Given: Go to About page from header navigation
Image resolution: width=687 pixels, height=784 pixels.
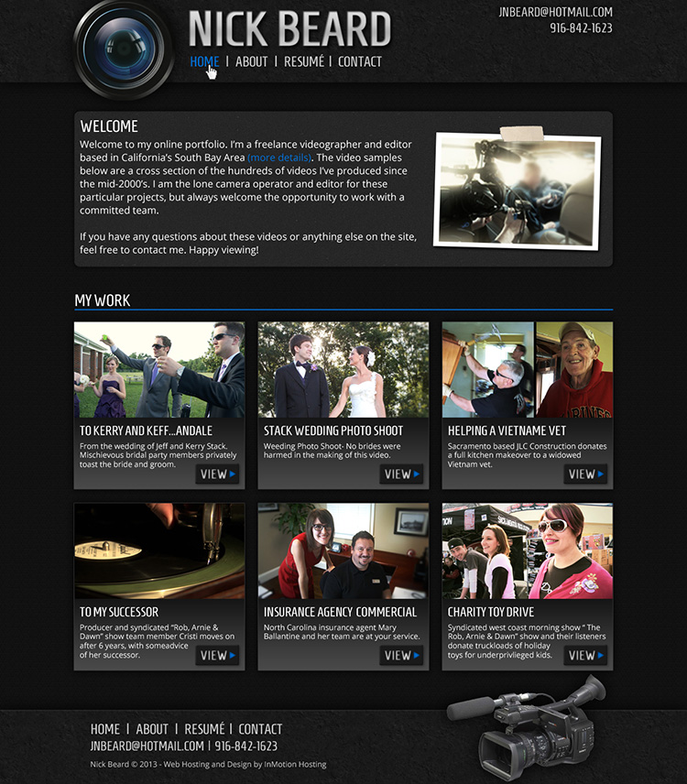Looking at the screenshot, I should coord(252,61).
